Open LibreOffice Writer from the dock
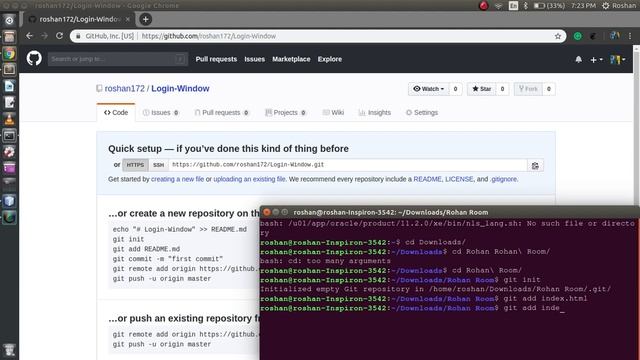The height and width of the screenshot is (360, 640). [x=9, y=86]
